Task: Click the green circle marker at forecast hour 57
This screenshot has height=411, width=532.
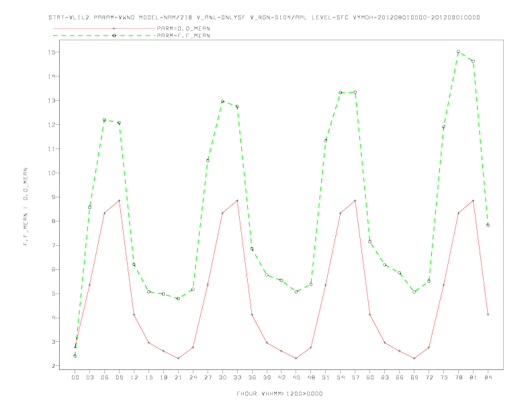Action: 355,92
